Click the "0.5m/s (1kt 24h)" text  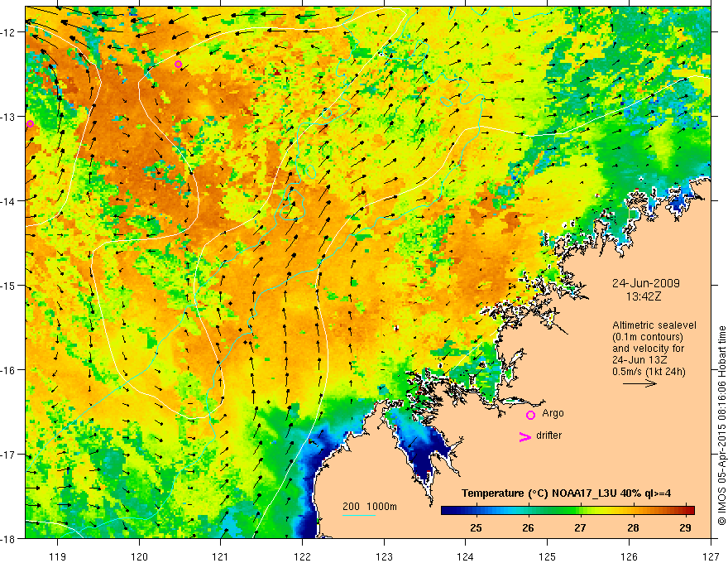pos(649,372)
